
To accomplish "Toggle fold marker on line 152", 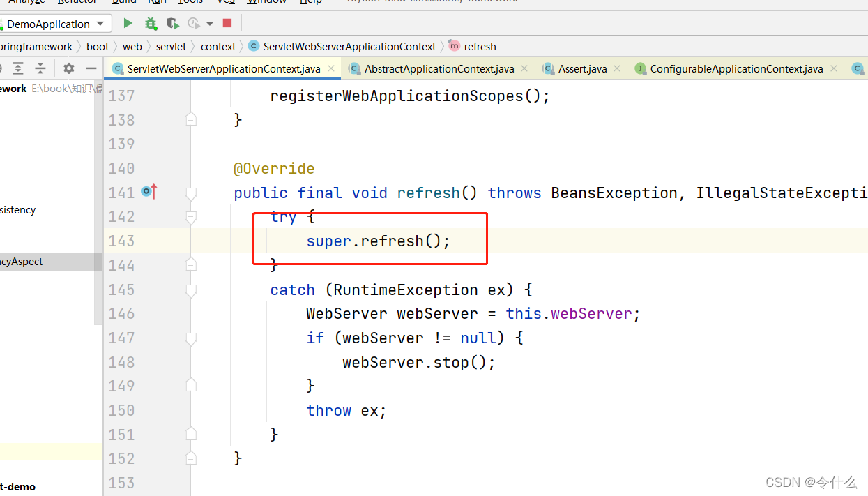I will 191,458.
